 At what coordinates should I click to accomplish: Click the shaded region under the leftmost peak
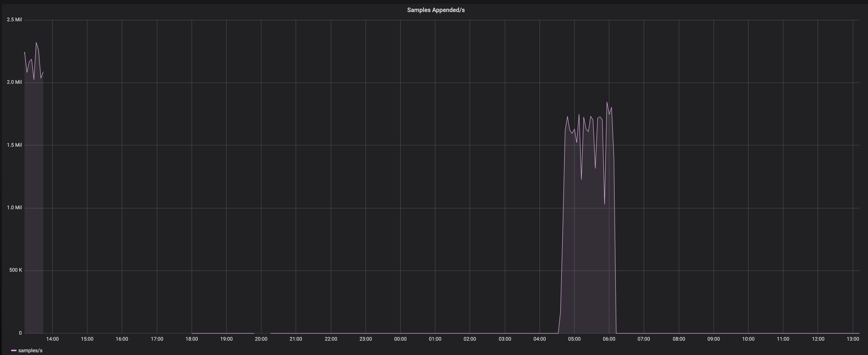(x=34, y=202)
